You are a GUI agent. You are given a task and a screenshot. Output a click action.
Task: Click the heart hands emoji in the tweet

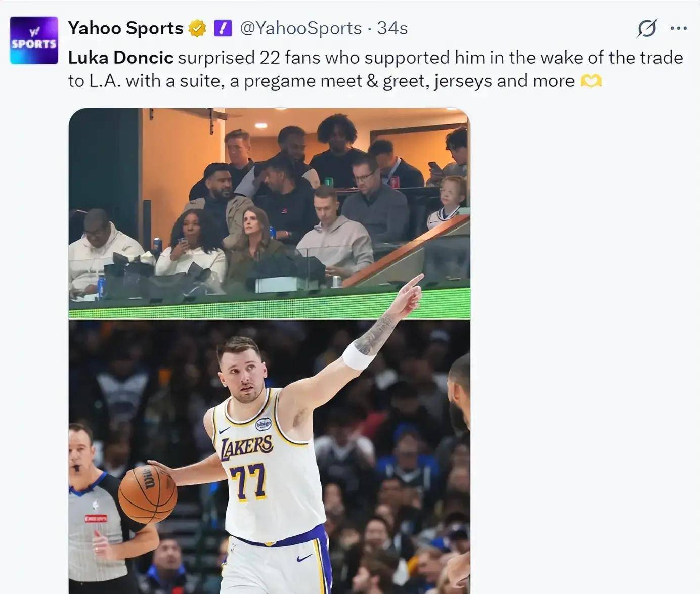click(591, 81)
